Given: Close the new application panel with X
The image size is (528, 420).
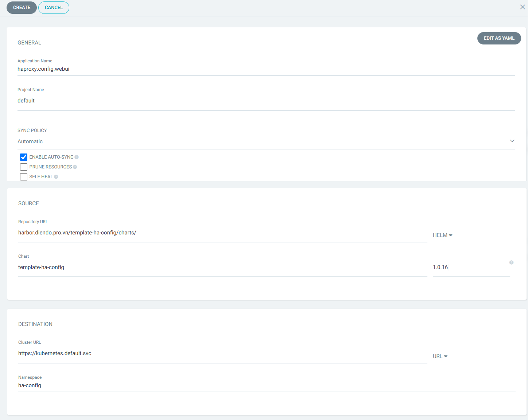Looking at the screenshot, I should point(522,7).
